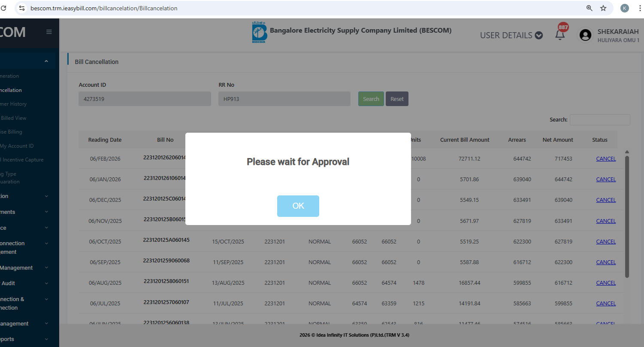Bookmark this page with the star icon
The width and height of the screenshot is (644, 347).
603,8
